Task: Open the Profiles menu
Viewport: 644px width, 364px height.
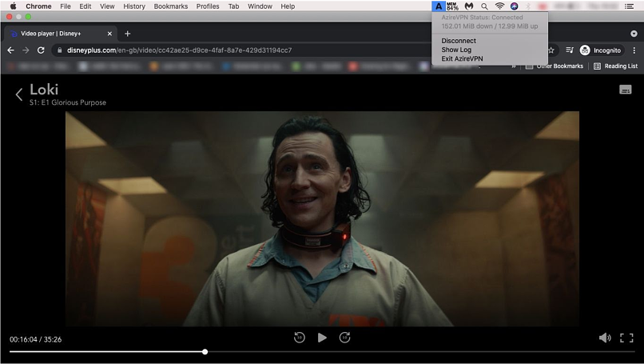Action: pyautogui.click(x=208, y=6)
